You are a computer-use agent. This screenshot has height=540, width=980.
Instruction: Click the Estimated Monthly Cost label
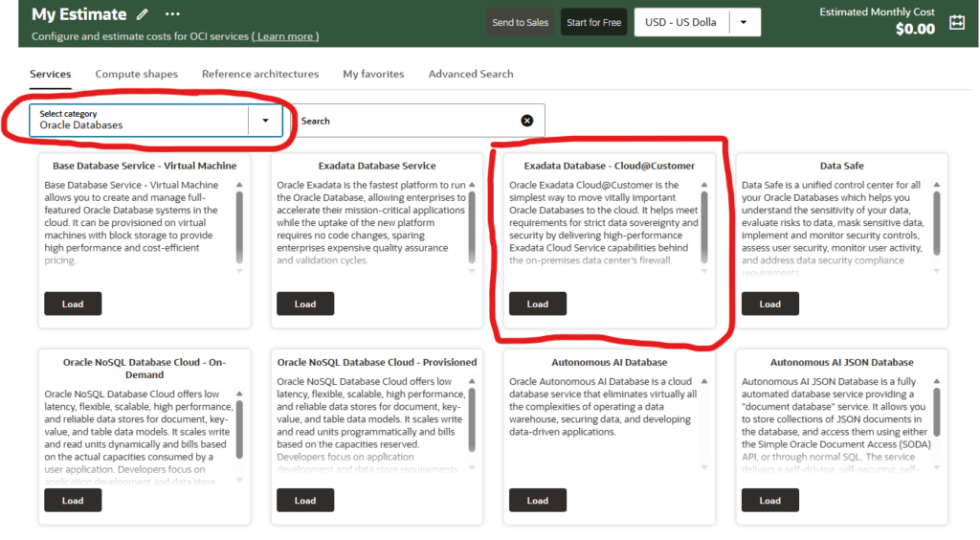click(x=877, y=11)
